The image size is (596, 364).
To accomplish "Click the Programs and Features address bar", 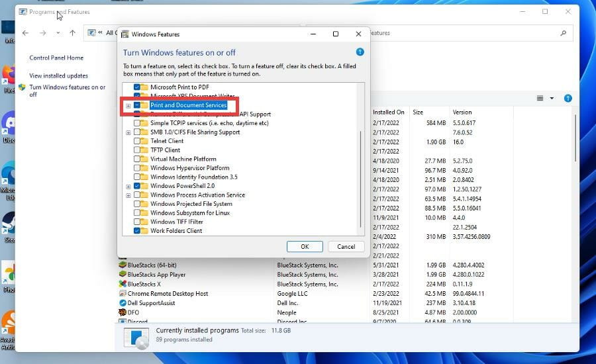I will [x=192, y=33].
